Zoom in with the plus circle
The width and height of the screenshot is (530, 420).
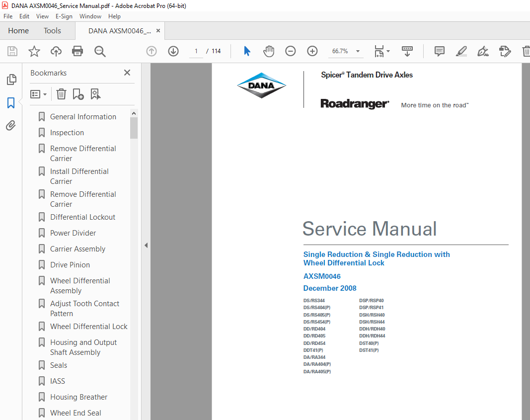point(312,51)
